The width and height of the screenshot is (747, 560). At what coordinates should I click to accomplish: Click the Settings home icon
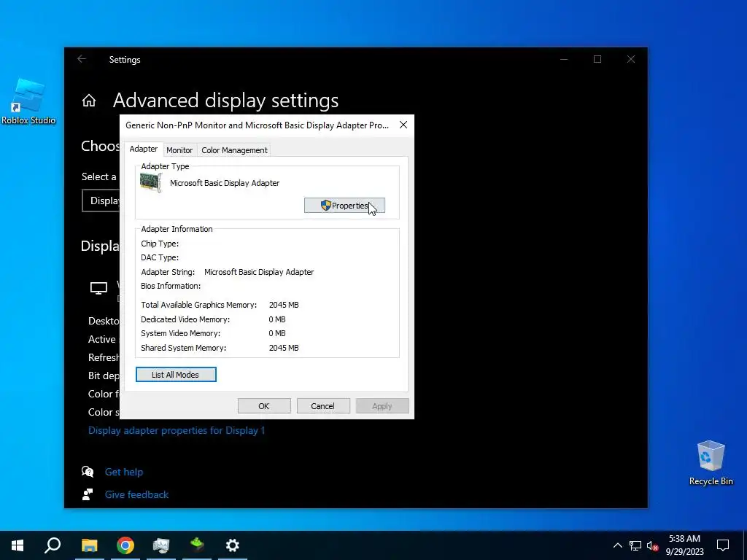(x=88, y=101)
